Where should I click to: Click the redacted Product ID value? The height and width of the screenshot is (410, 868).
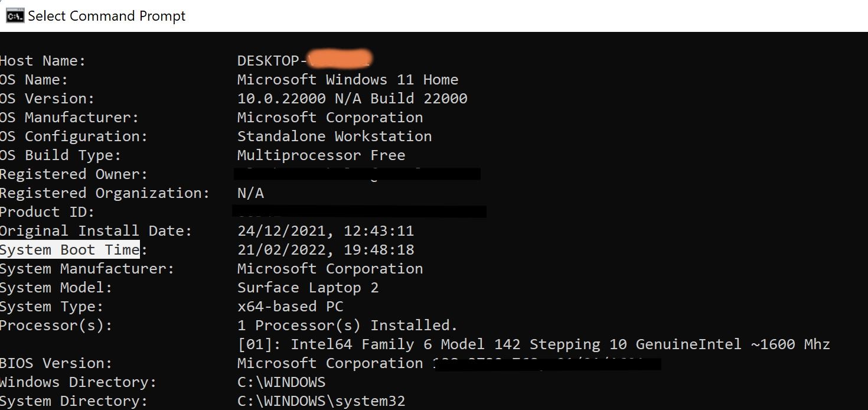[360, 211]
